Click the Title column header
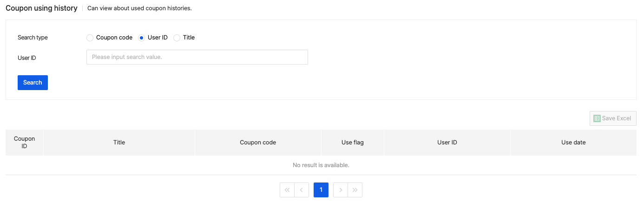The image size is (644, 202). [119, 143]
